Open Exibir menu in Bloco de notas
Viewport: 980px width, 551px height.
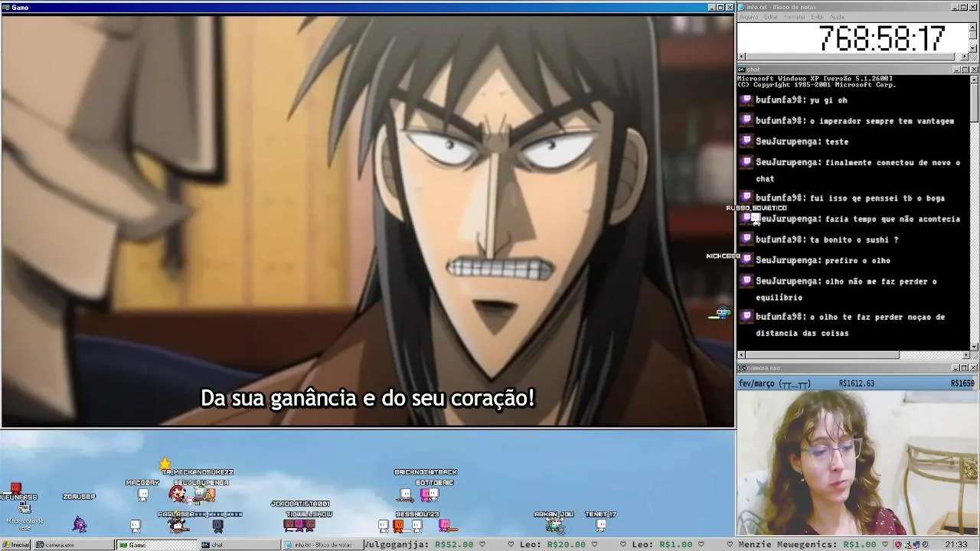(817, 17)
